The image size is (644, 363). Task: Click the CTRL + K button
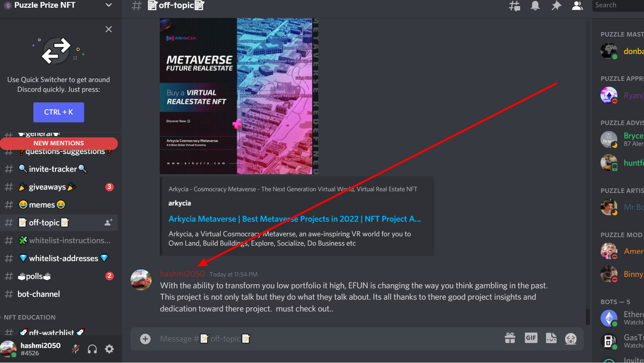59,112
